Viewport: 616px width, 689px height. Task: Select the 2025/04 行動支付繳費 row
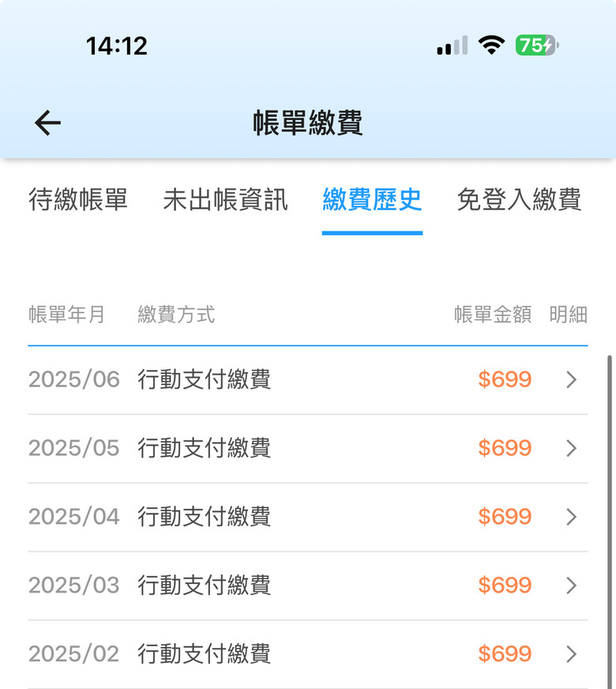click(x=308, y=517)
